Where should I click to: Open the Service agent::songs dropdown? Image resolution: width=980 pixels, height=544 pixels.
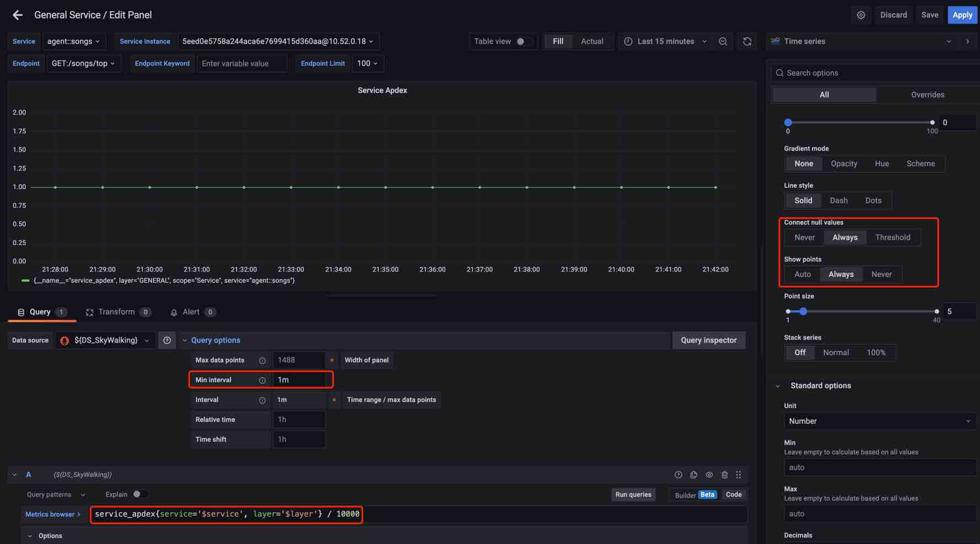click(x=73, y=41)
